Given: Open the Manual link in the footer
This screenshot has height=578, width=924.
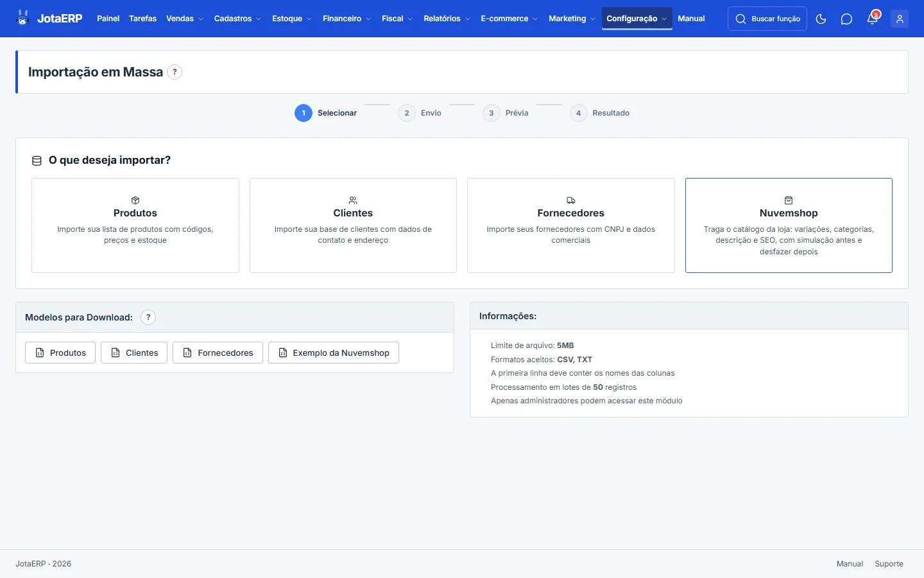Looking at the screenshot, I should [x=850, y=564].
